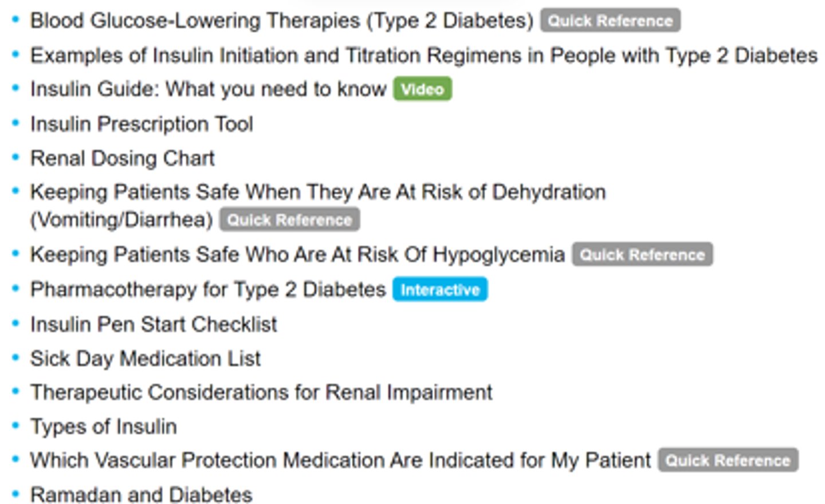Go to the Renal Dosing Chart
The image size is (825, 504).
pos(122,158)
